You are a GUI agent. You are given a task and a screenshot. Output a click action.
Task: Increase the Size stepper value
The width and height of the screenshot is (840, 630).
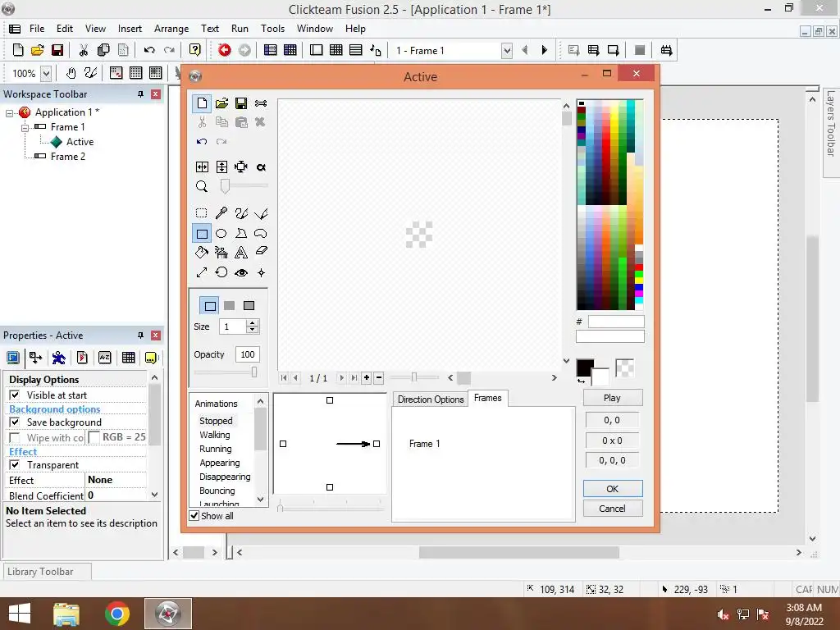(x=253, y=323)
